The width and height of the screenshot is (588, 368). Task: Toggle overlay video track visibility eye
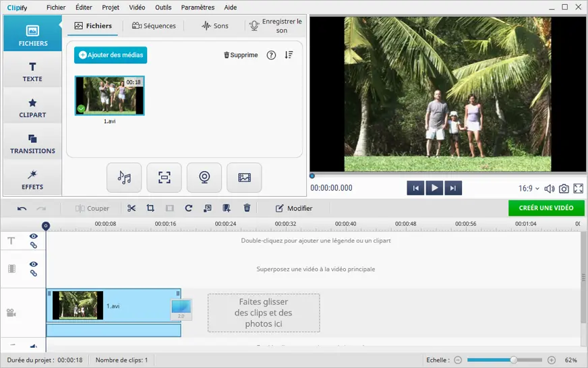click(x=33, y=264)
